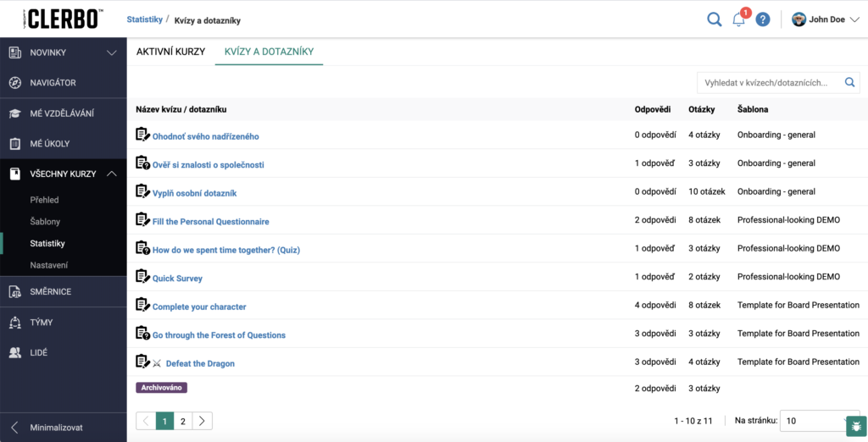Collapse the Všechny kurzy section chevron
868x442 pixels.
pos(112,174)
